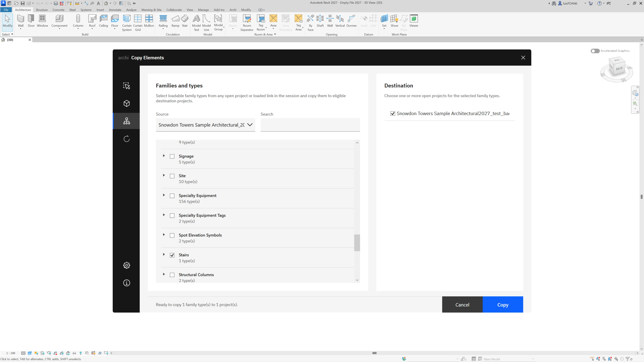Check the Spot Elevation Symbols checkbox
Viewport: 644px width, 362px height.
(172, 236)
